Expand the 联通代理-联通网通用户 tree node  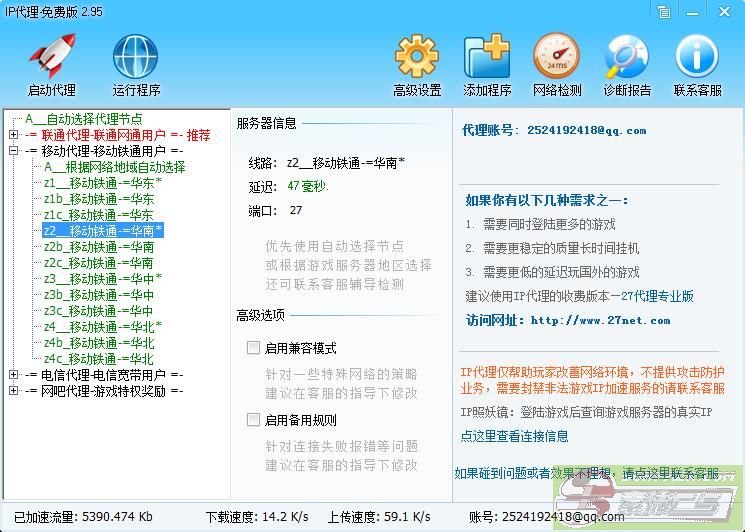pos(13,135)
